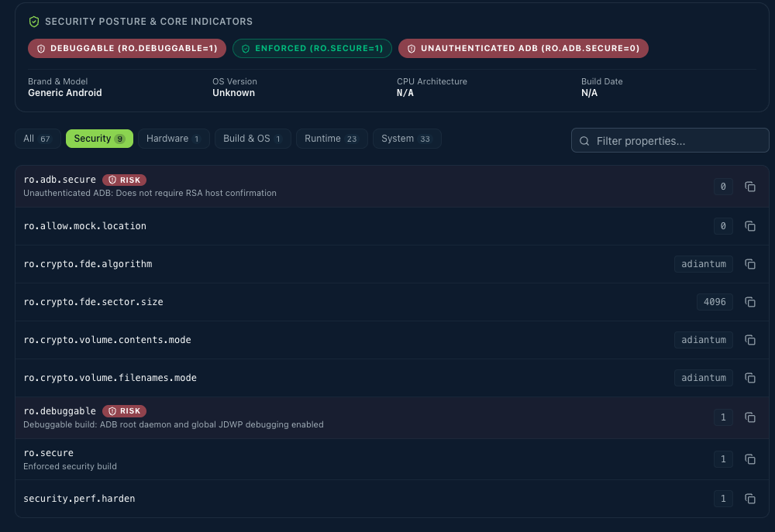Click the ro.crypto.volume.filenames.mode property name
This screenshot has width=775, height=532.
coord(110,378)
